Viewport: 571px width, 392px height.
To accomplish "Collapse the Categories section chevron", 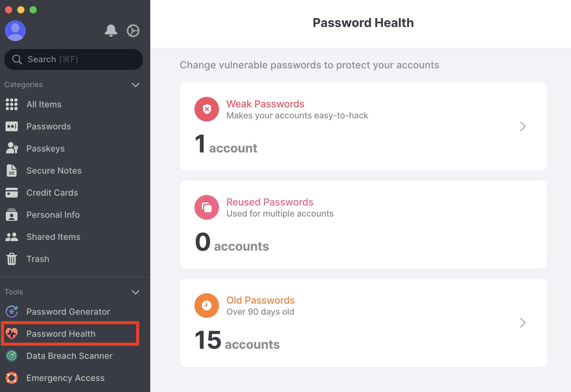I will [136, 85].
